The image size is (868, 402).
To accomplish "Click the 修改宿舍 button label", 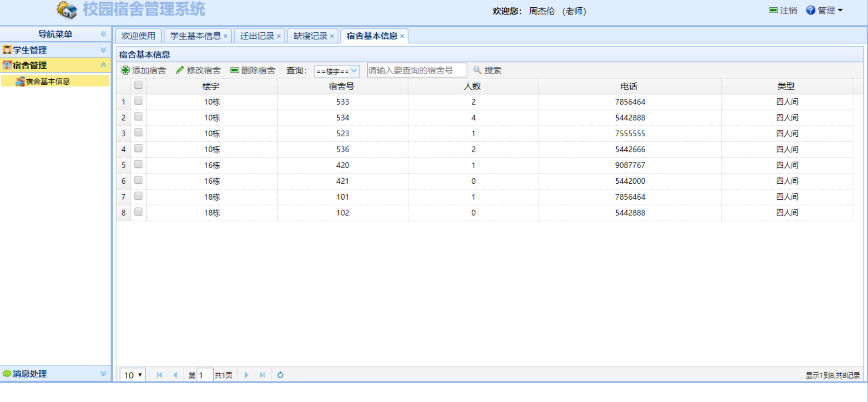I will pyautogui.click(x=204, y=70).
